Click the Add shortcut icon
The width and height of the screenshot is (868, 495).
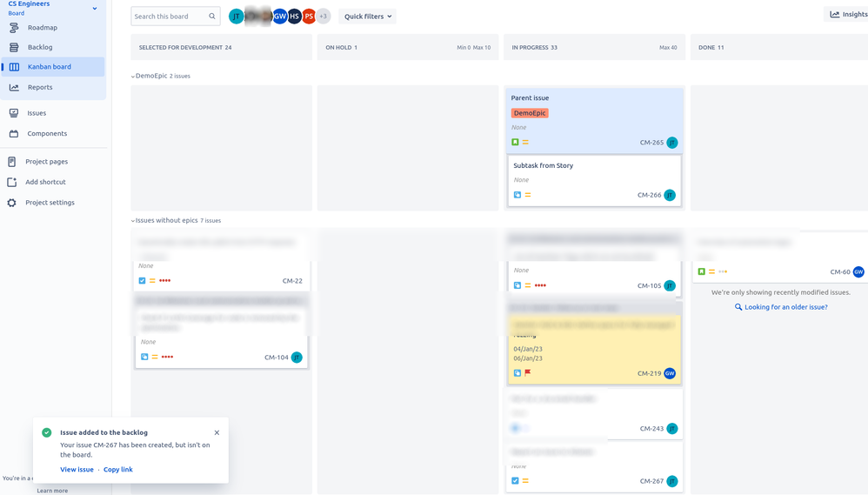[11, 182]
